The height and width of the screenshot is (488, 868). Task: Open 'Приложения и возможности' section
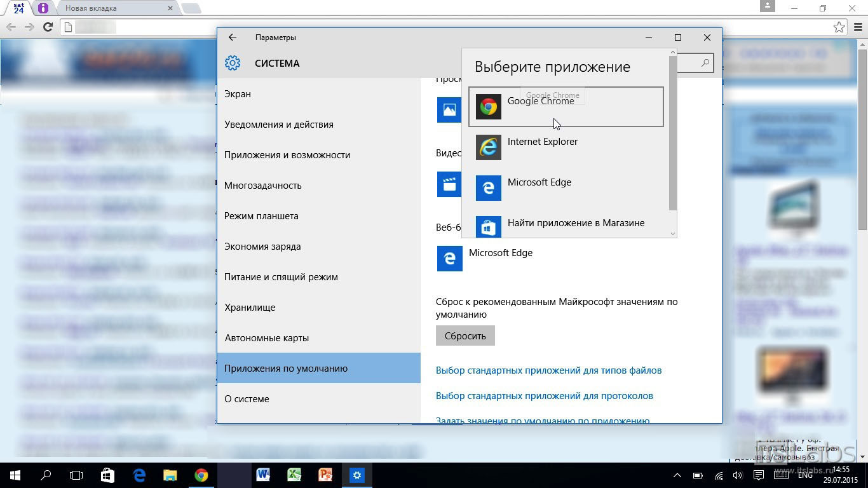tap(318, 155)
